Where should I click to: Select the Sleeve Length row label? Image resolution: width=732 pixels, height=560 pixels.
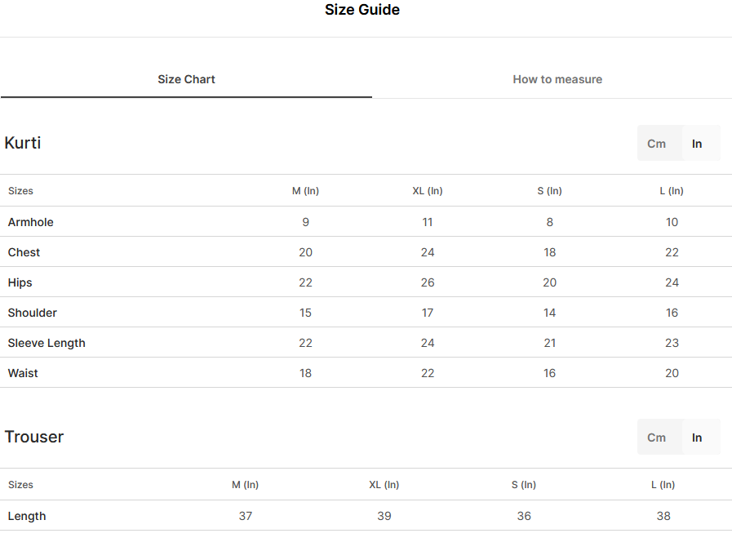[47, 344]
